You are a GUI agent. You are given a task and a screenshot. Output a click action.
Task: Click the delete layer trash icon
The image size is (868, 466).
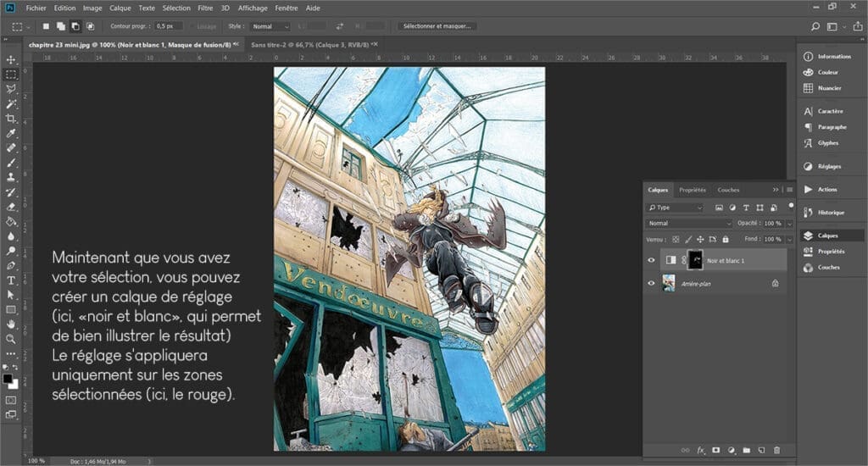coord(776,450)
